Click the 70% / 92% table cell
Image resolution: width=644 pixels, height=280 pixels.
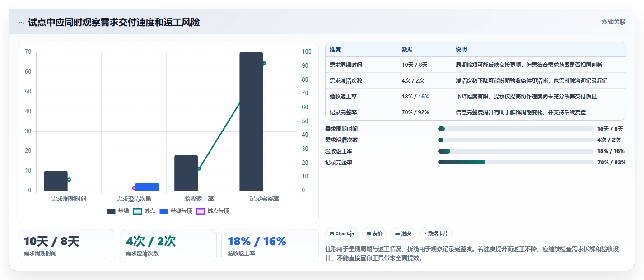[415, 112]
